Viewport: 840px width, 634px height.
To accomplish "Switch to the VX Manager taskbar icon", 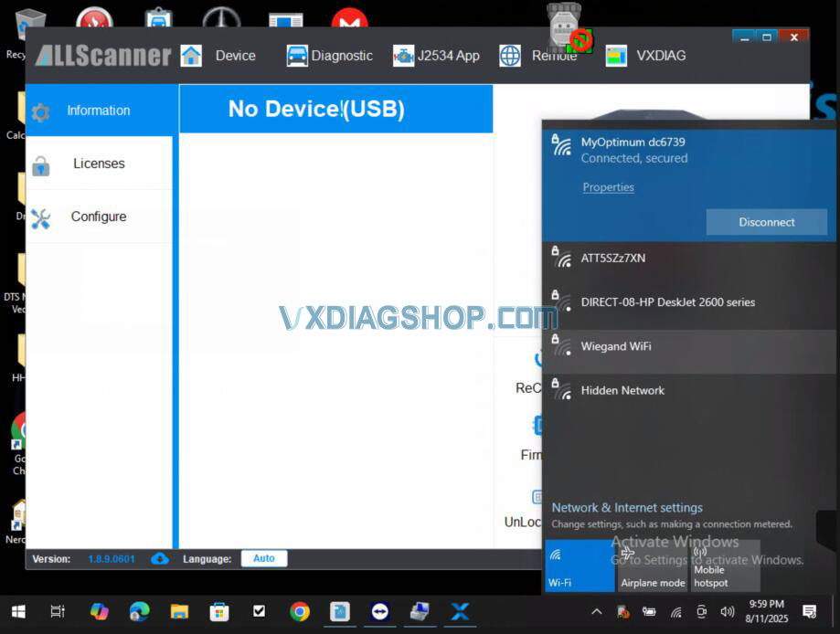I will 460,611.
